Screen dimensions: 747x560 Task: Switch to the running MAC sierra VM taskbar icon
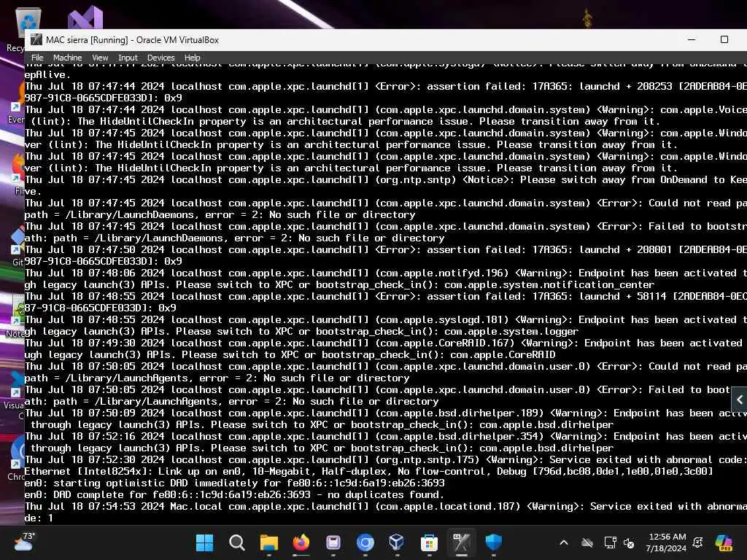tap(461, 542)
